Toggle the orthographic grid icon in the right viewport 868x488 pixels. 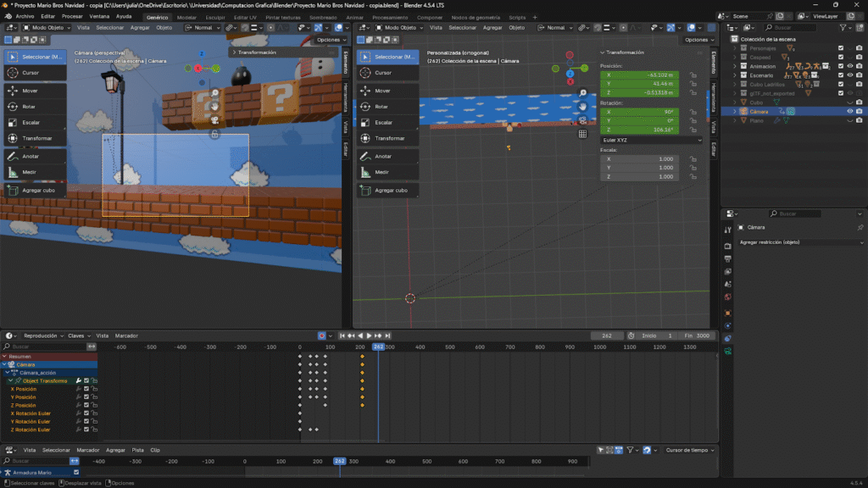(x=582, y=133)
